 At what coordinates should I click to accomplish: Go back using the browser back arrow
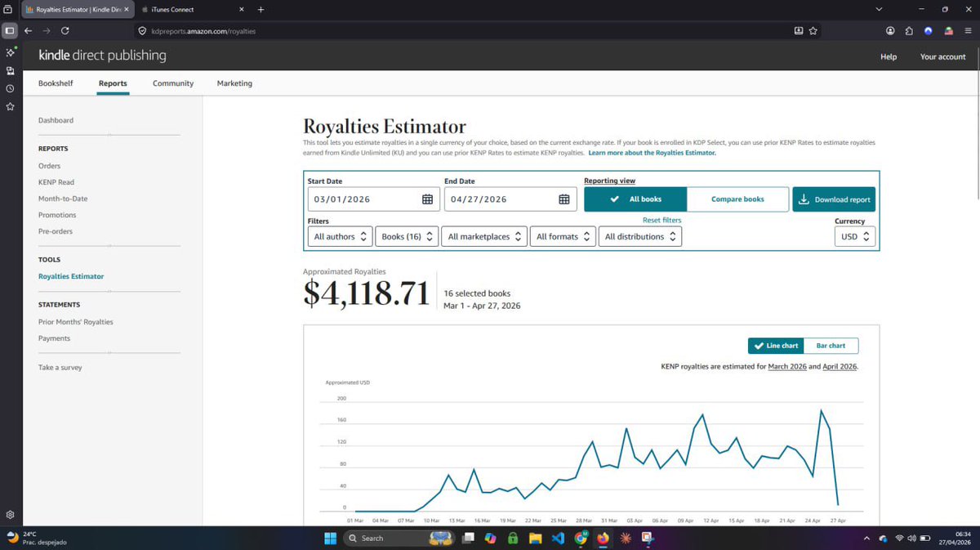29,30
